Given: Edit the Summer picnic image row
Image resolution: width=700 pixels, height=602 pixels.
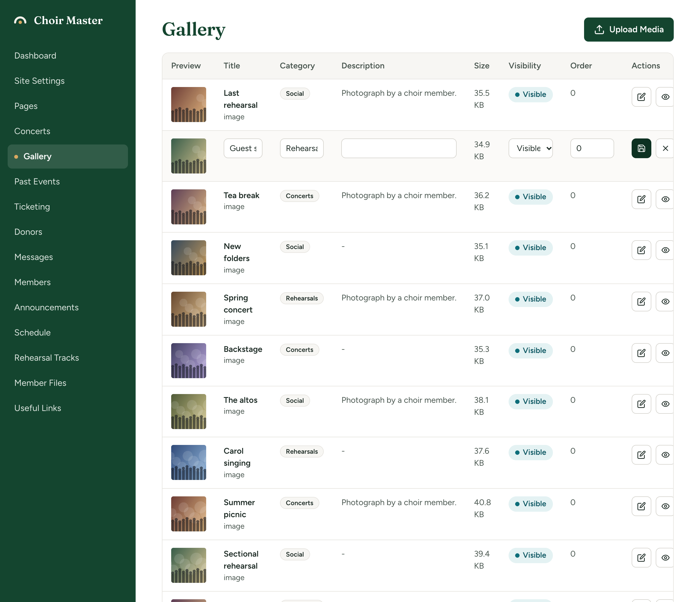Looking at the screenshot, I should pyautogui.click(x=641, y=506).
